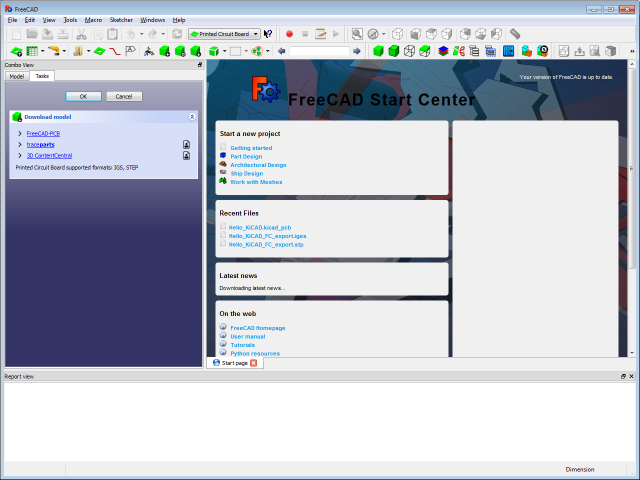Expand the FreeCAD-PCB tree entry
This screenshot has height=480, width=640.
[x=20, y=133]
